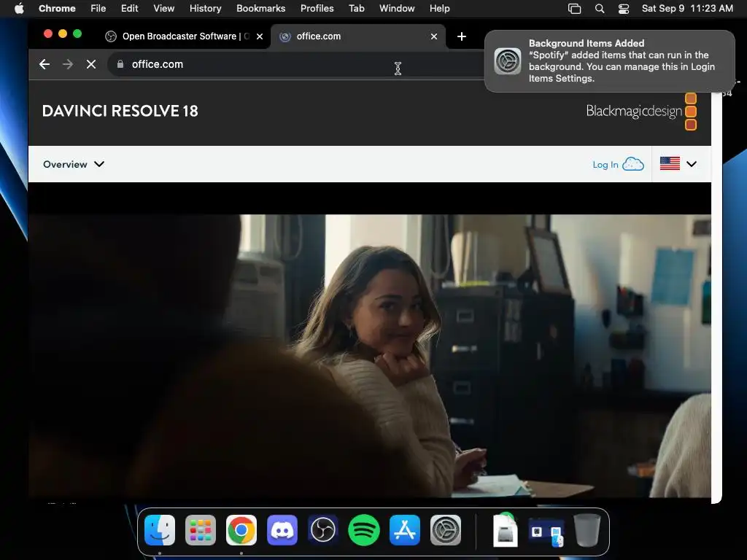Open a new Chrome tab

pos(461,36)
